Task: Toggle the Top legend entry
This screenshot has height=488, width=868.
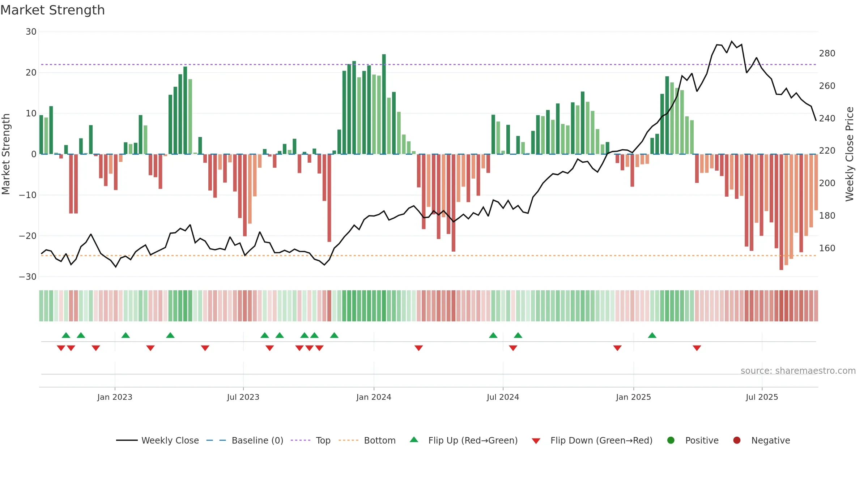Action: [311, 440]
